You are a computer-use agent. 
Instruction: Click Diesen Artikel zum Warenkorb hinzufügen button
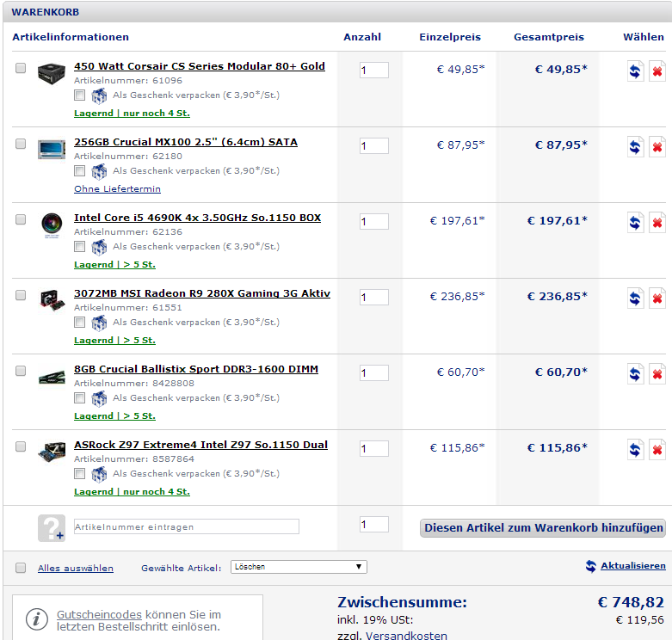tap(543, 528)
